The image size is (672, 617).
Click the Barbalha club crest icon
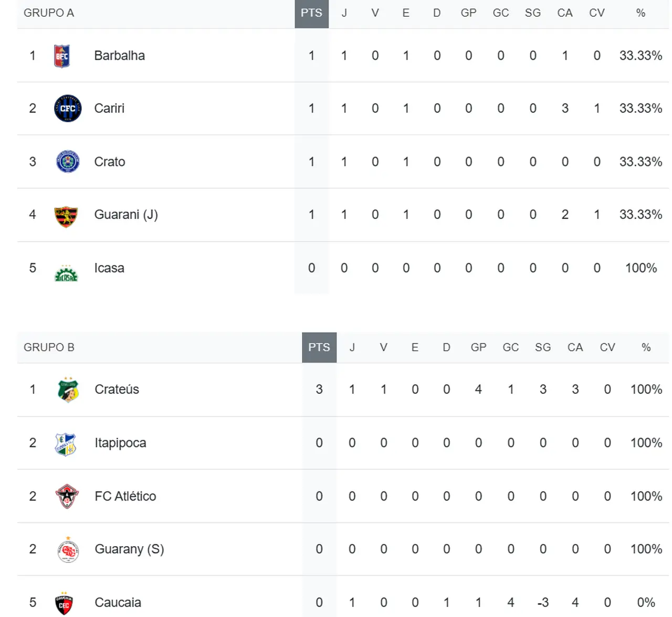click(62, 56)
